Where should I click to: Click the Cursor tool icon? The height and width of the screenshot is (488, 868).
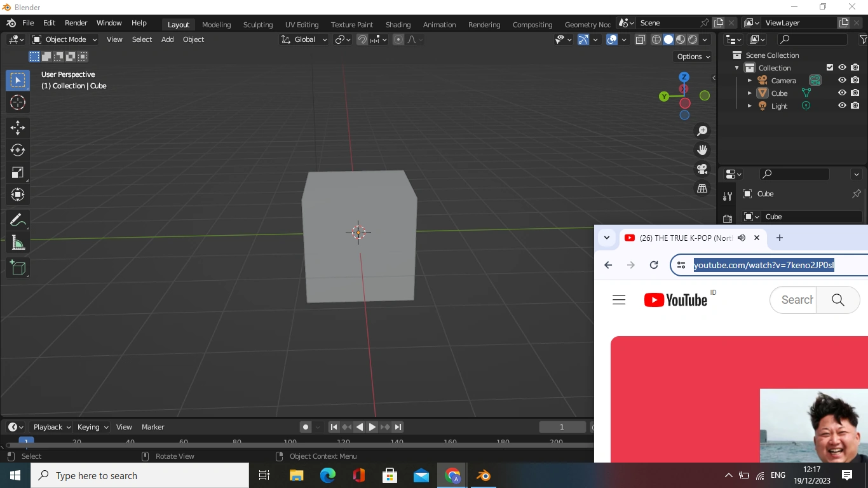pyautogui.click(x=18, y=102)
